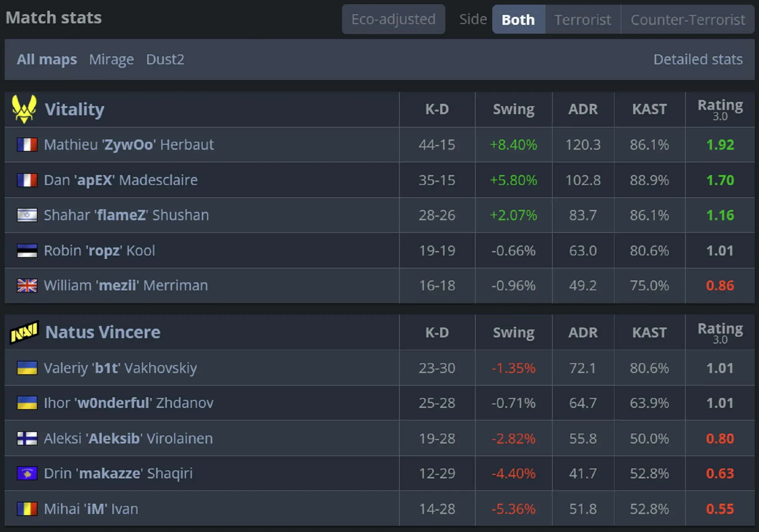Toggle the Eco-adjusted stats option

(393, 19)
